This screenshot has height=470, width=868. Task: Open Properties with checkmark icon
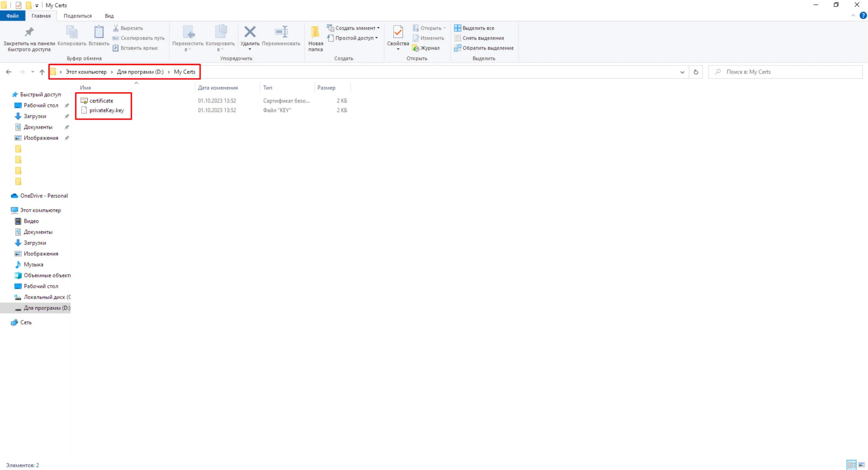click(x=398, y=32)
